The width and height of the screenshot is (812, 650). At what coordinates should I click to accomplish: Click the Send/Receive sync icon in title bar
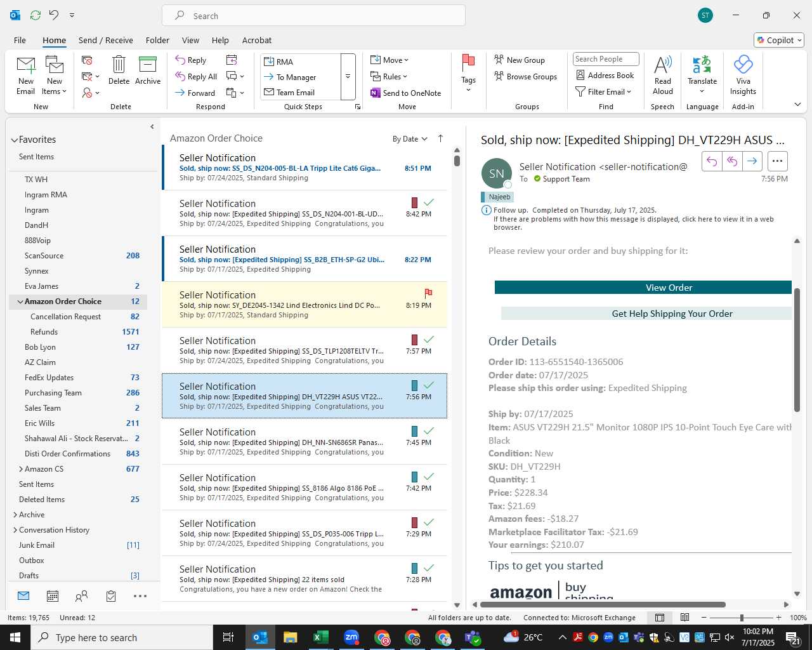coord(36,15)
